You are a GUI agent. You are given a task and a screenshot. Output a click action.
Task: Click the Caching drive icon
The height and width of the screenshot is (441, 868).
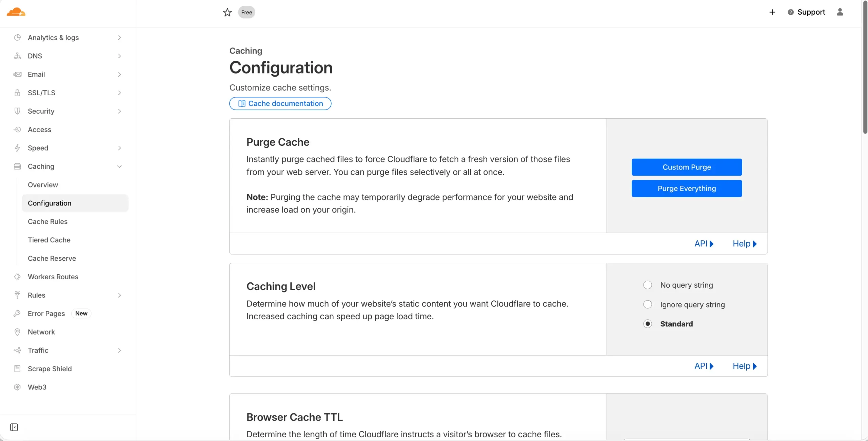pyautogui.click(x=17, y=166)
